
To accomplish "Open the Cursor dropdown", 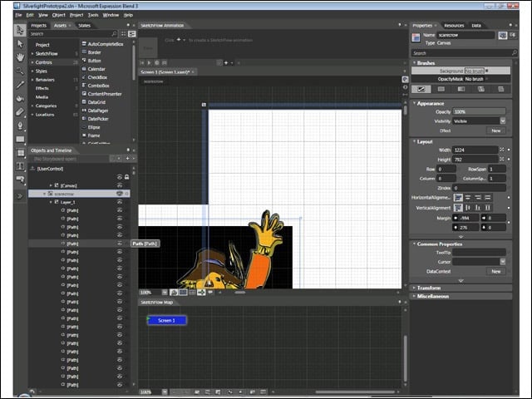I will [502, 262].
